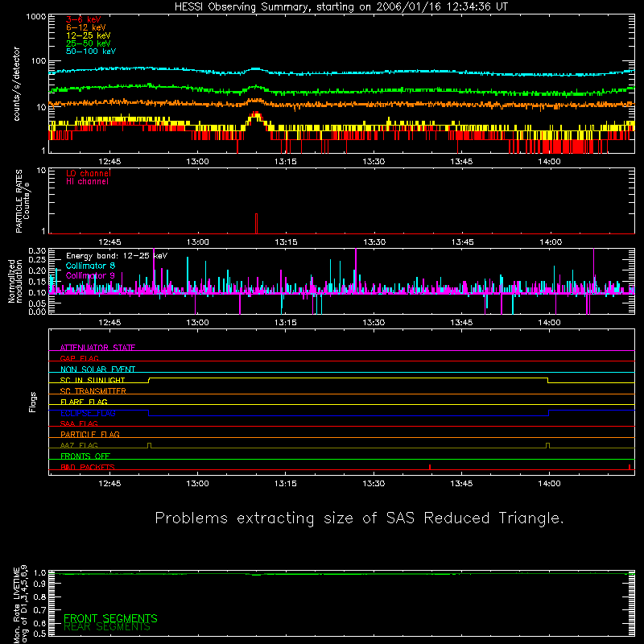Click the FLARE FLAG label
The image size is (644, 644).
tap(84, 402)
